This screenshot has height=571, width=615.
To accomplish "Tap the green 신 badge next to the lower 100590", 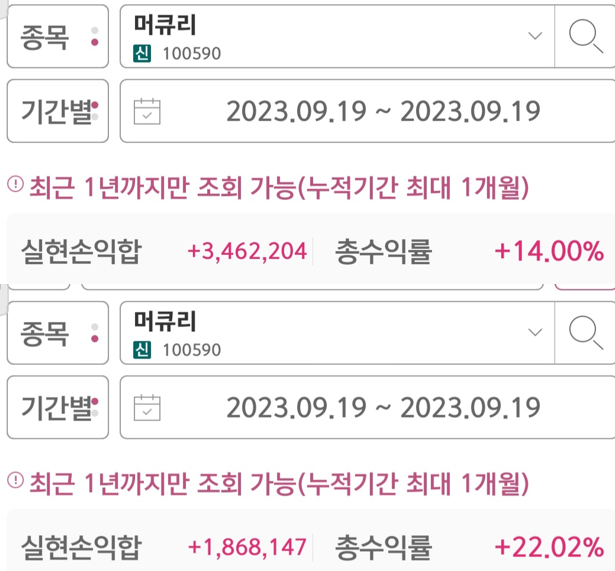I will pyautogui.click(x=142, y=350).
